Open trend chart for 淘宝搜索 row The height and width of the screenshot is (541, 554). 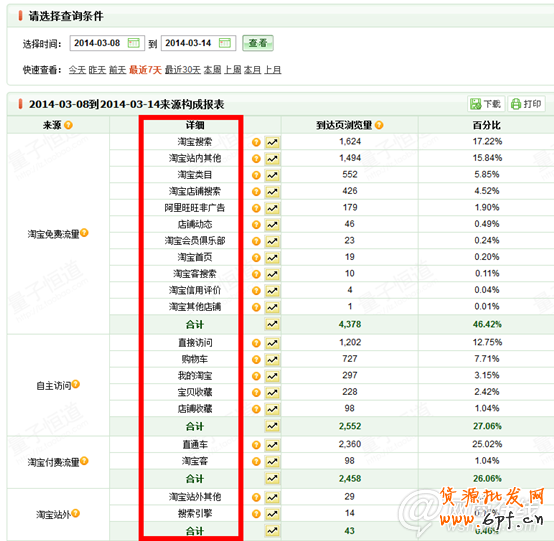272,142
